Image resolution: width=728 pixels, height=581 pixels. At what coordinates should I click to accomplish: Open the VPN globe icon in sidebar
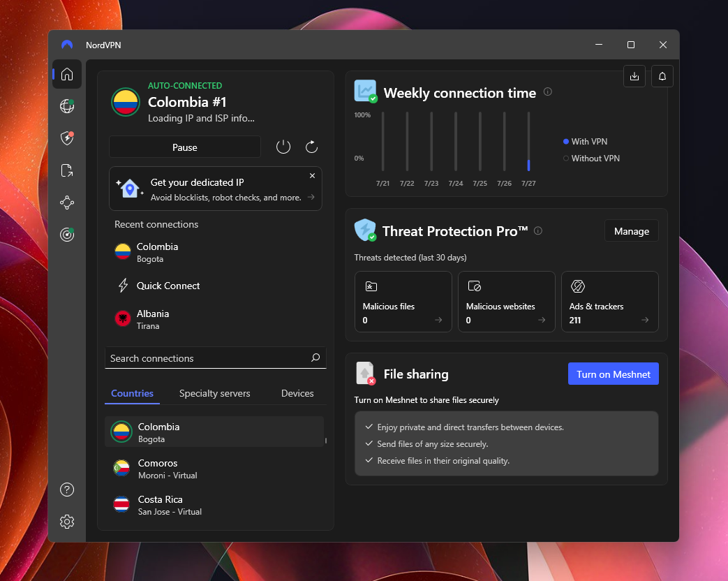[67, 106]
